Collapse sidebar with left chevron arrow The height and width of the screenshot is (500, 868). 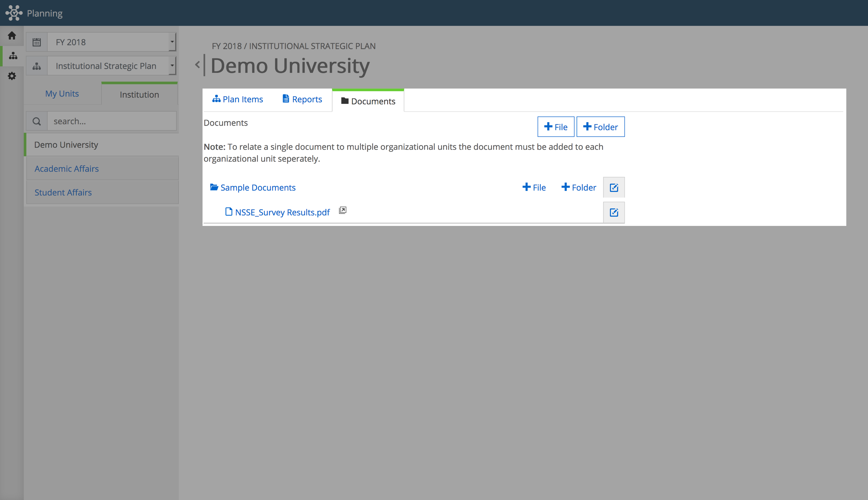197,64
